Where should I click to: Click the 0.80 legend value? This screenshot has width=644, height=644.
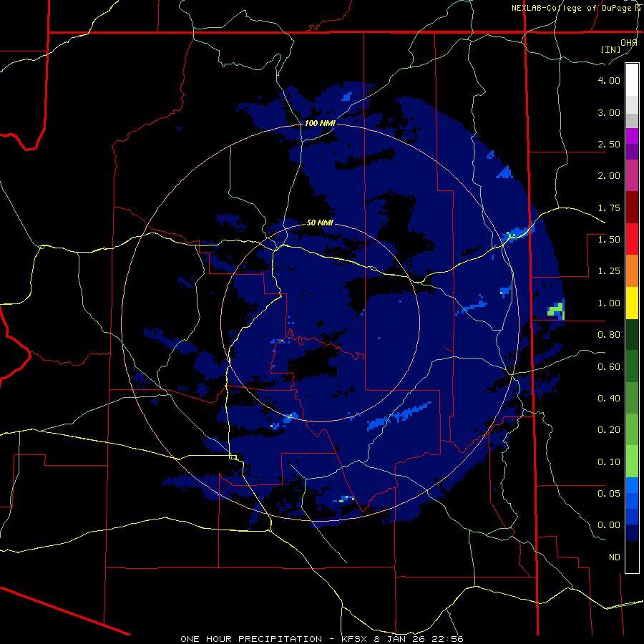point(609,335)
